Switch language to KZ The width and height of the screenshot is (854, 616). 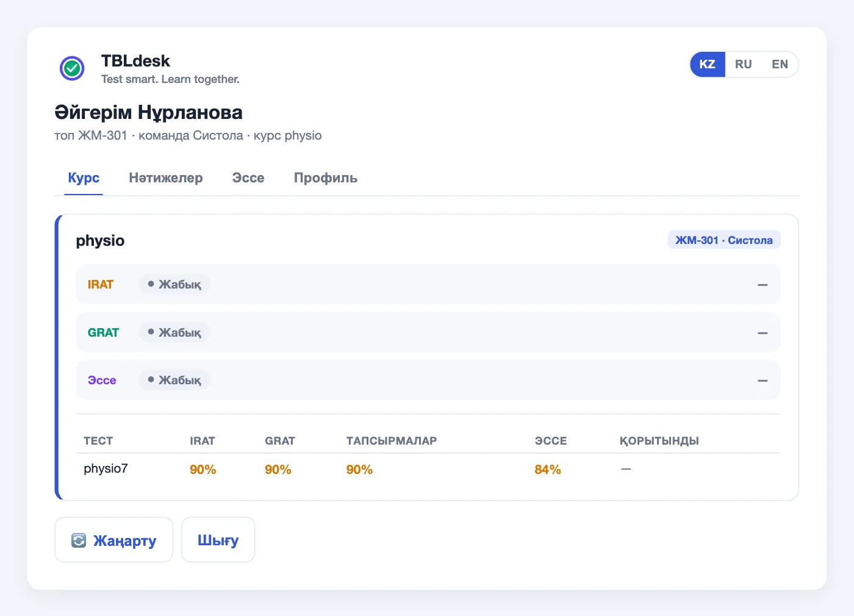[x=708, y=64]
